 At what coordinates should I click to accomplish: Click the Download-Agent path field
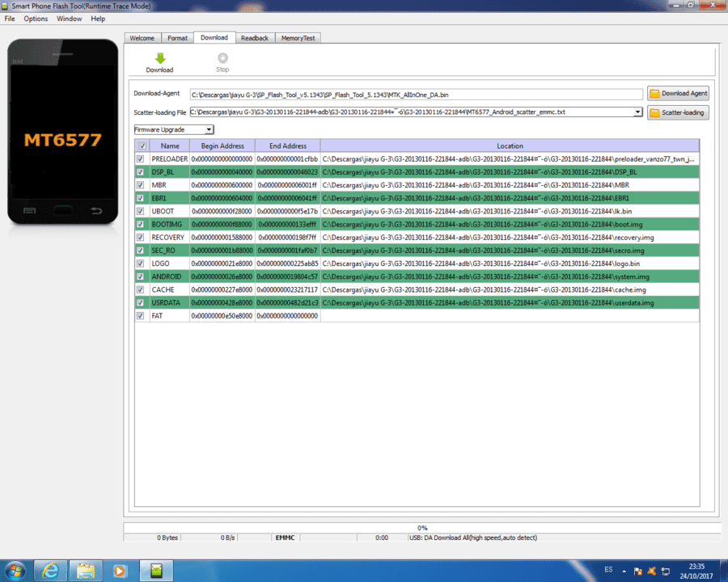[417, 95]
